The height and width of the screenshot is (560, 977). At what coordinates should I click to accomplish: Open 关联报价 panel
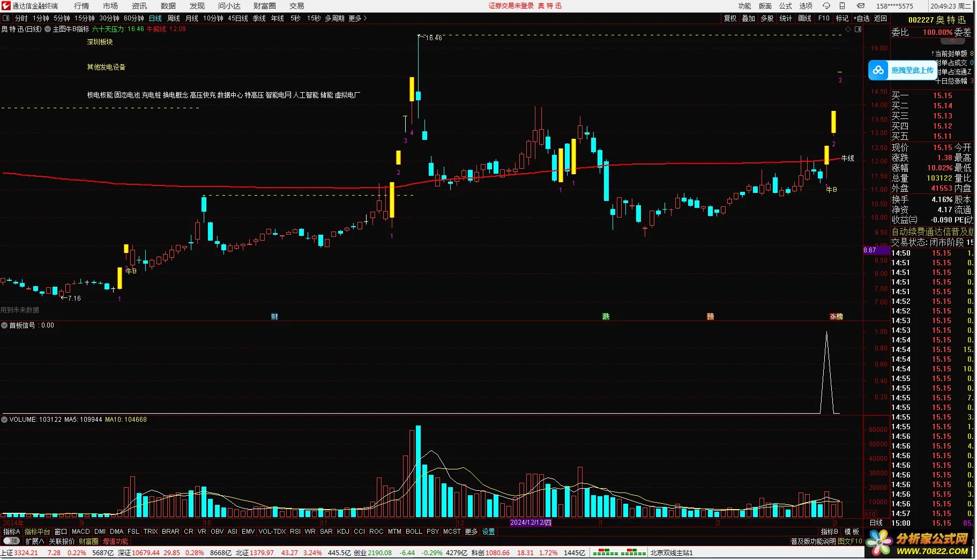(x=62, y=542)
